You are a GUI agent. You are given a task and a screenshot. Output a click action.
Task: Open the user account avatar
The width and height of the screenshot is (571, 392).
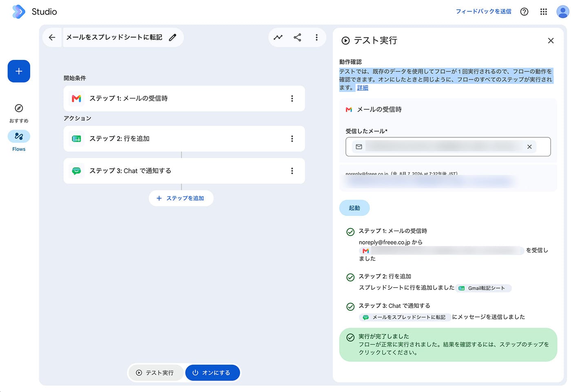point(563,12)
